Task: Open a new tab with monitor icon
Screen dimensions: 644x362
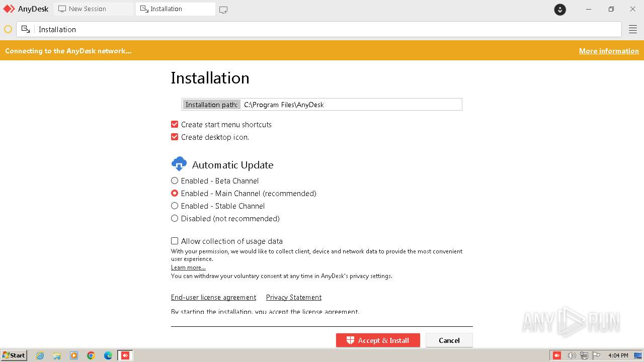Action: click(223, 9)
